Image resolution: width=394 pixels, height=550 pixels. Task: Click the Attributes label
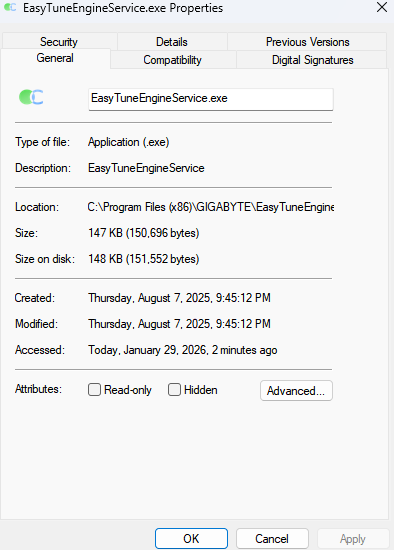pyautogui.click(x=38, y=389)
